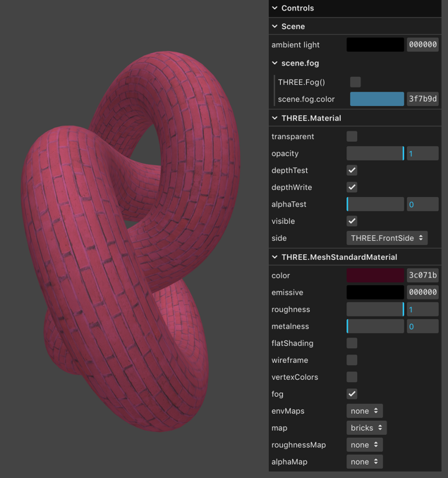Collapse the Controls panel header
Viewport: 448px width, 478px height.
pos(355,8)
